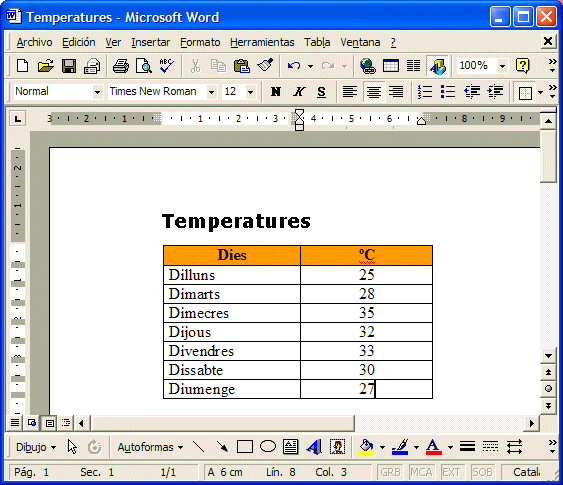Image resolution: width=563 pixels, height=485 pixels.
Task: Expand the Normal style dropdown
Action: click(97, 92)
